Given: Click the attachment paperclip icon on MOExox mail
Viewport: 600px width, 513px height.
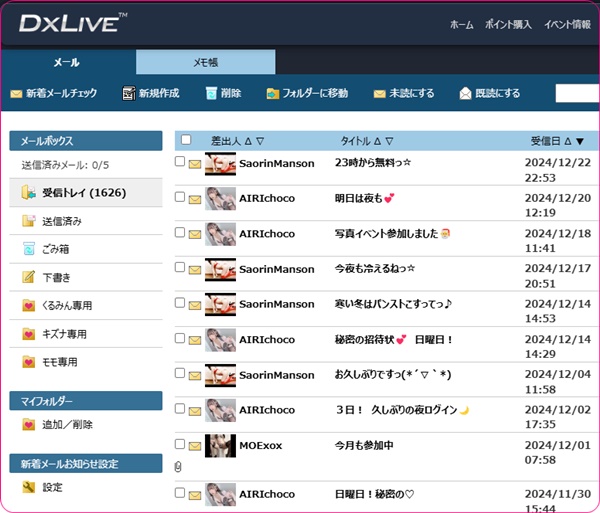Looking at the screenshot, I should (x=178, y=467).
